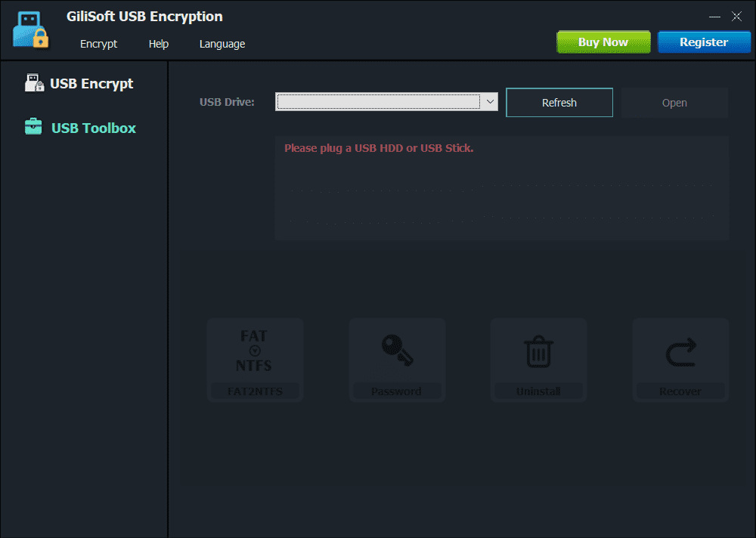Viewport: 756px width, 538px height.
Task: Select the USB Toolbox sidebar tab
Action: [80, 128]
